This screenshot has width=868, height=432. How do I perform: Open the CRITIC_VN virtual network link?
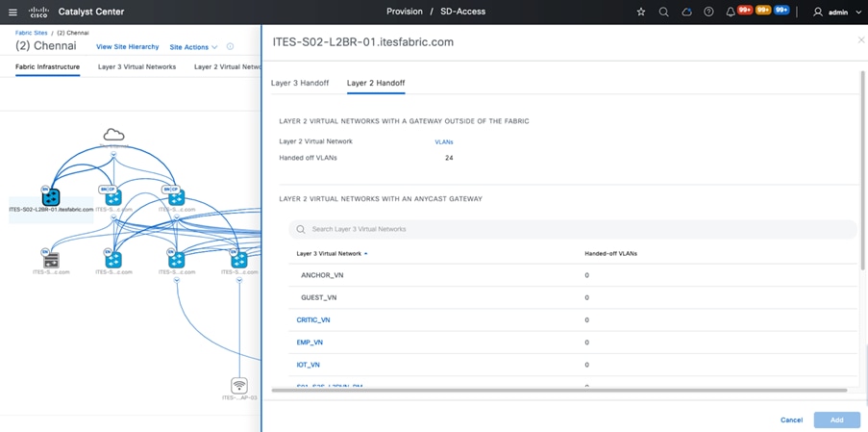tap(313, 320)
